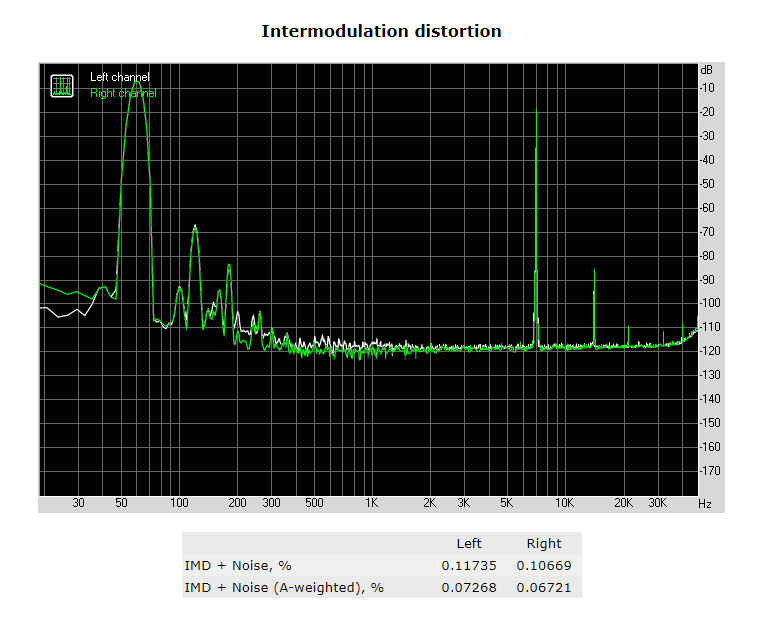Screen dimensions: 773x641
Task: Click the 300 Hz frequency axis label
Action: 272,503
